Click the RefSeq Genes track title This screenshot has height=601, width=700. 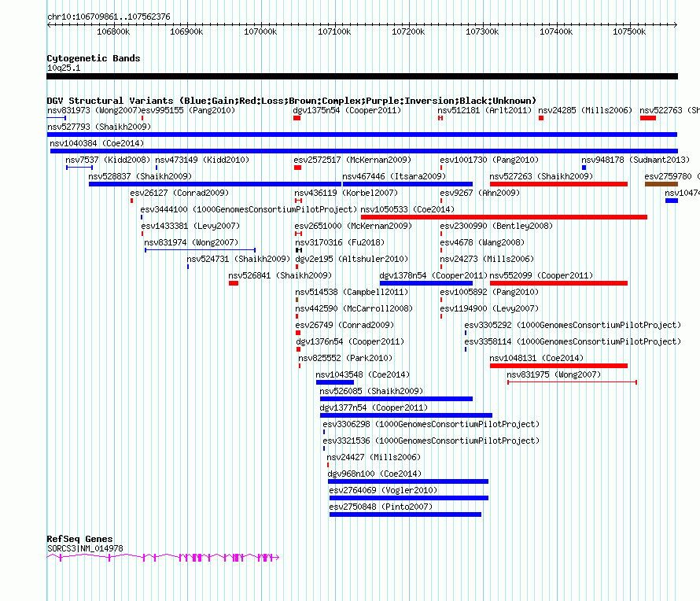[x=79, y=539]
